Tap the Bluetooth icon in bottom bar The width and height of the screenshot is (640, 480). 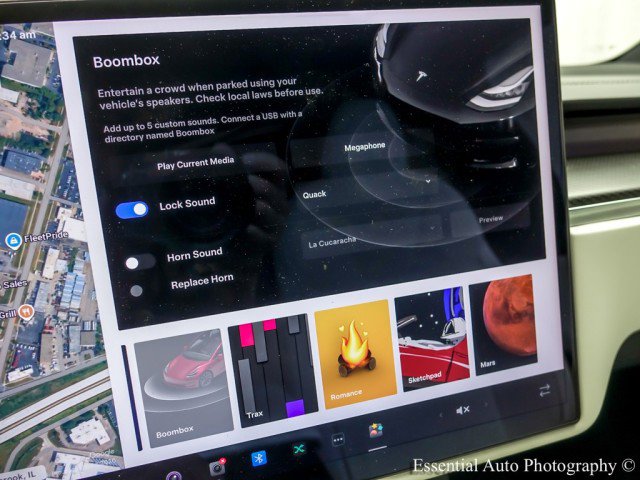click(x=259, y=458)
